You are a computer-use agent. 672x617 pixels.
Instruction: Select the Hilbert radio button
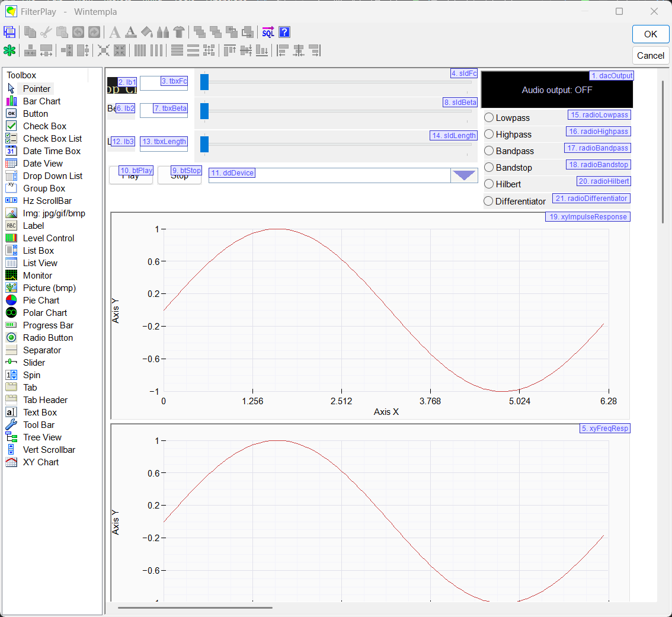[489, 184]
